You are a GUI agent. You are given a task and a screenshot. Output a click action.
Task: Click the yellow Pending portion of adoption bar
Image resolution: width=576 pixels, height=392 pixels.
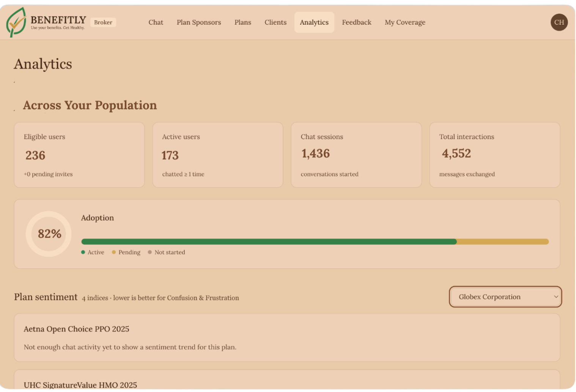503,241
